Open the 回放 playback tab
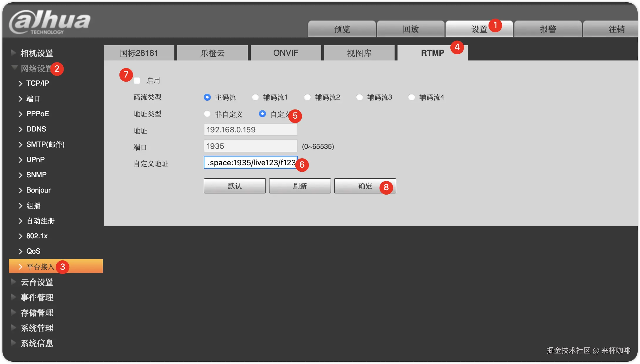 pos(410,29)
